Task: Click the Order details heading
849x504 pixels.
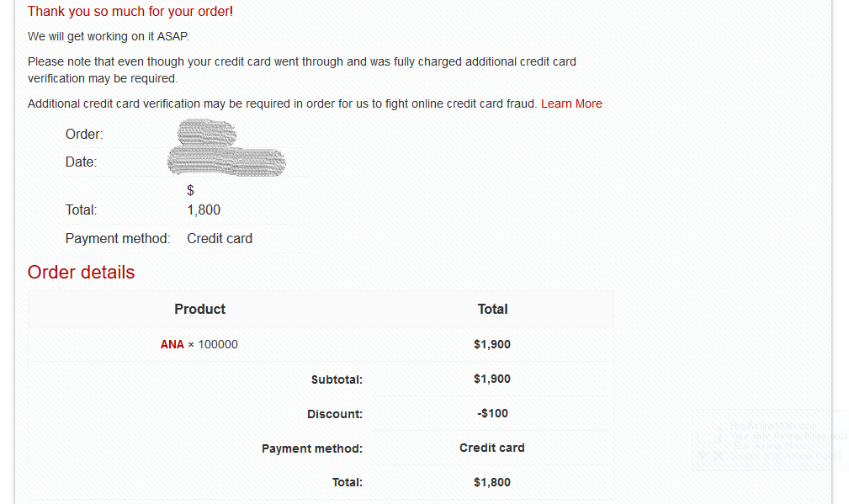Action: [82, 272]
